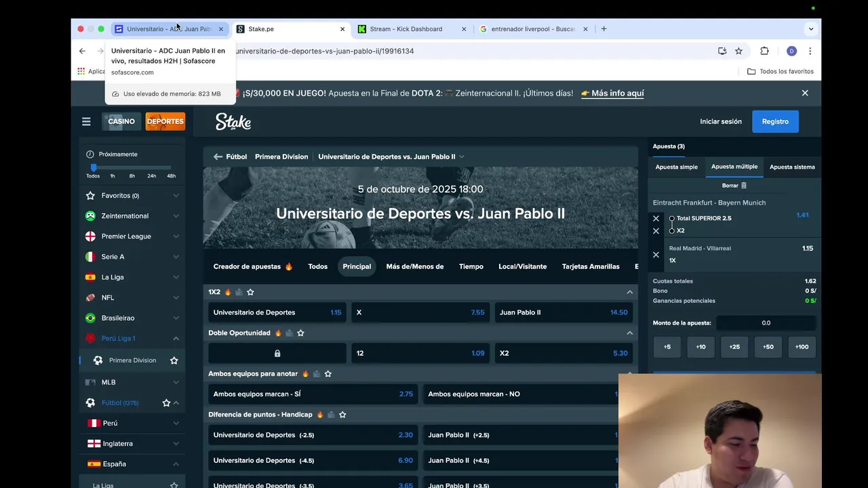868x488 pixels.
Task: Open the hamburger menu beside Casino
Action: click(86, 121)
